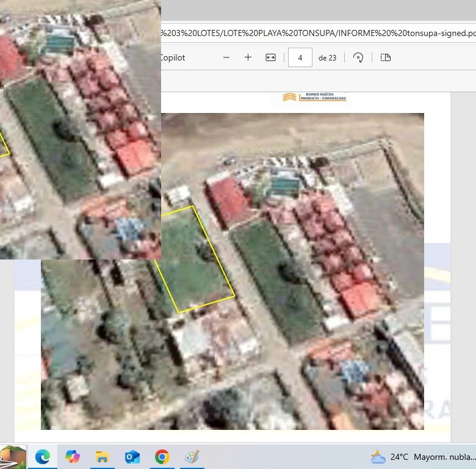Open Paint from the taskbar
This screenshot has width=476, height=469.
pos(192,457)
